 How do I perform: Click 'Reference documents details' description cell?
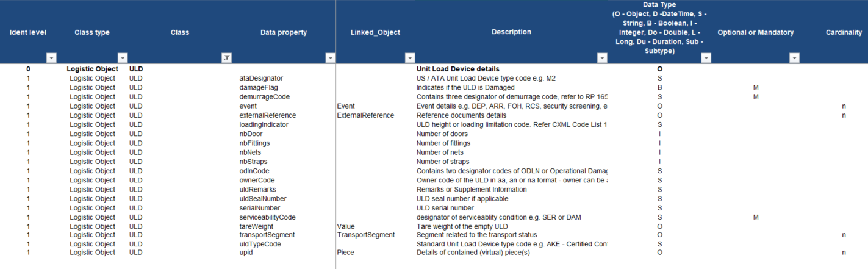point(461,115)
